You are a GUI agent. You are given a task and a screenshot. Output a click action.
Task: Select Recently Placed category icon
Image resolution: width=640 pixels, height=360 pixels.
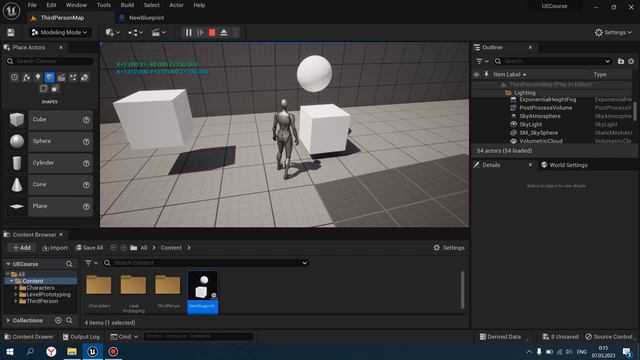[x=14, y=77]
